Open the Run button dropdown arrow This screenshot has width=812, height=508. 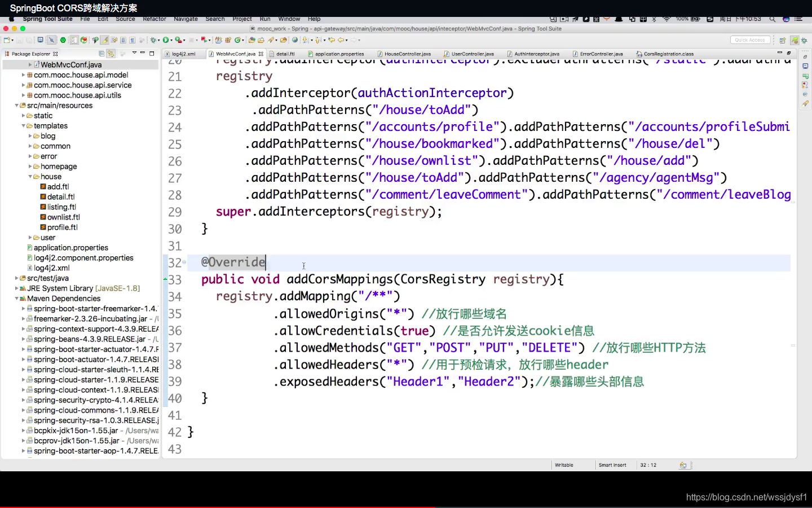point(171,41)
